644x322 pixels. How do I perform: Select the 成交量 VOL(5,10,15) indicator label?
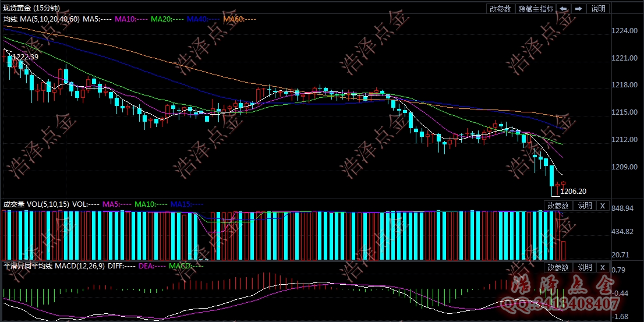(x=35, y=205)
